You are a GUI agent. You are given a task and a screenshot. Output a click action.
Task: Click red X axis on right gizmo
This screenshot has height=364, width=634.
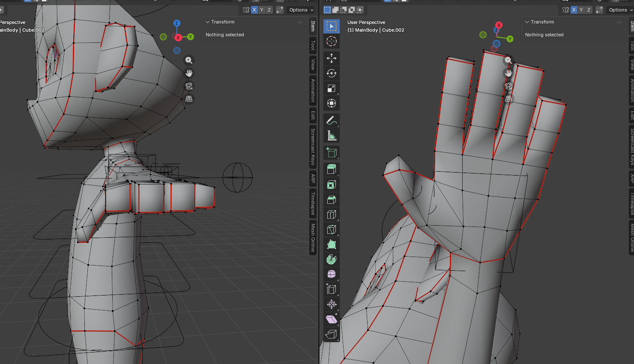tap(499, 25)
